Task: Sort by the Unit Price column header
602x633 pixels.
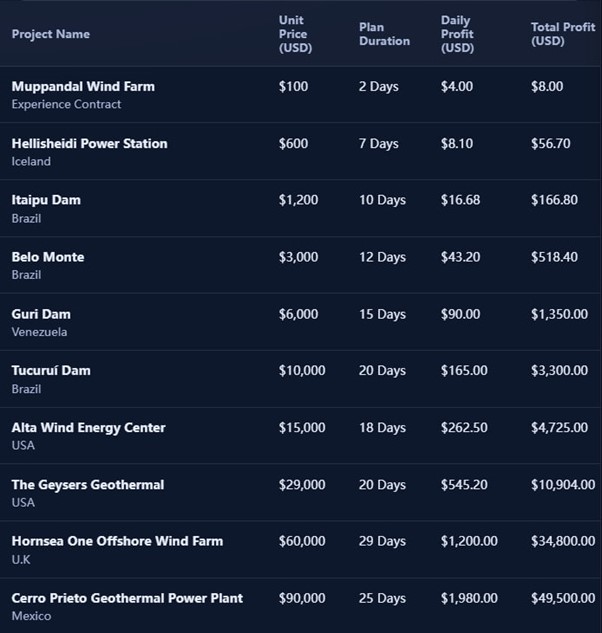Action: point(293,34)
